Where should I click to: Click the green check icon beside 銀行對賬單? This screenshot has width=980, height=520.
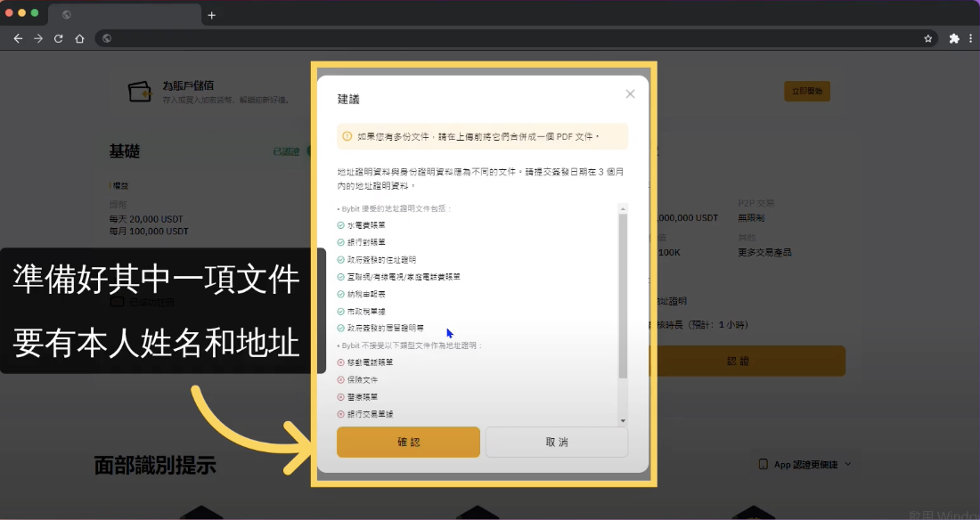pyautogui.click(x=340, y=242)
